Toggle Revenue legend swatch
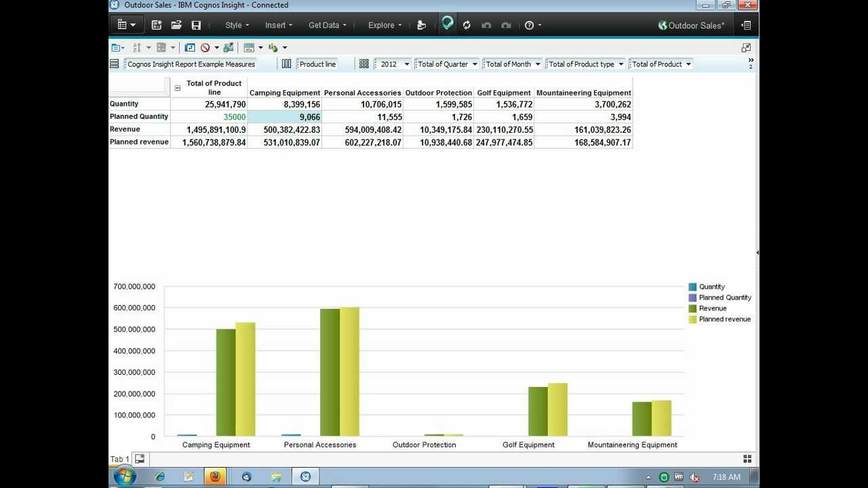 pyautogui.click(x=692, y=308)
